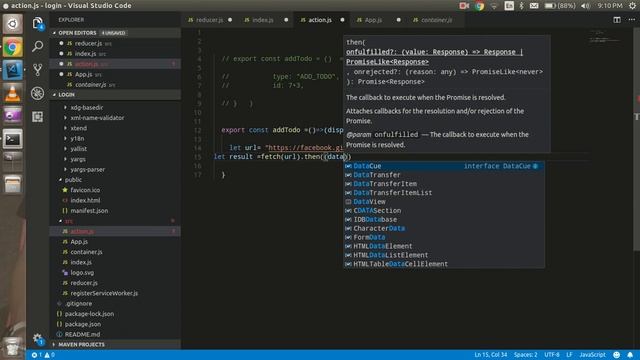
Task: Click the warnings count in status bar
Action: (x=49, y=355)
